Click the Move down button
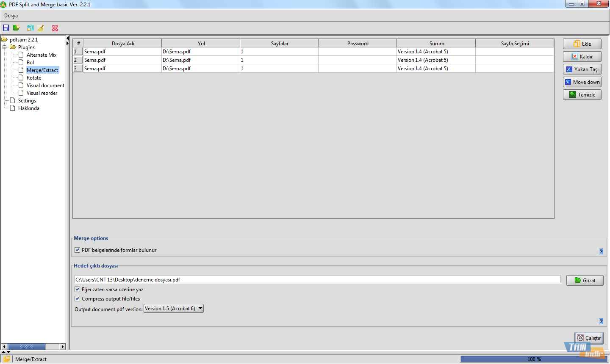The height and width of the screenshot is (364, 610). click(x=582, y=82)
